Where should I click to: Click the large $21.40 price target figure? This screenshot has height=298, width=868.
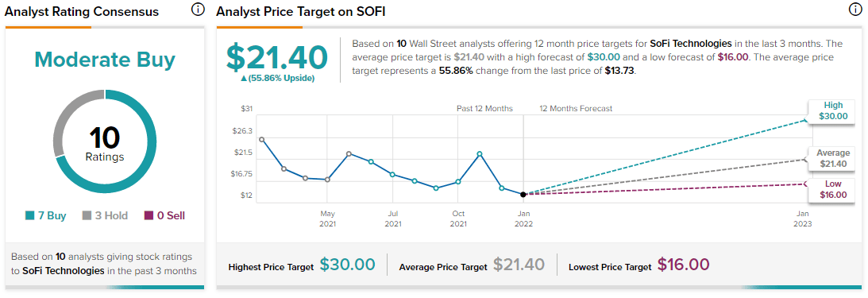pos(277,56)
